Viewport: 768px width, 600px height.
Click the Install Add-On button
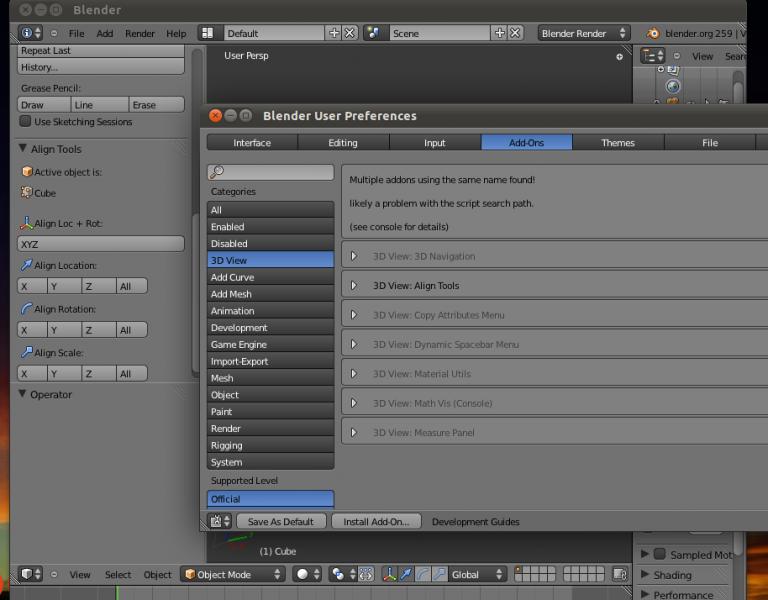(x=376, y=522)
